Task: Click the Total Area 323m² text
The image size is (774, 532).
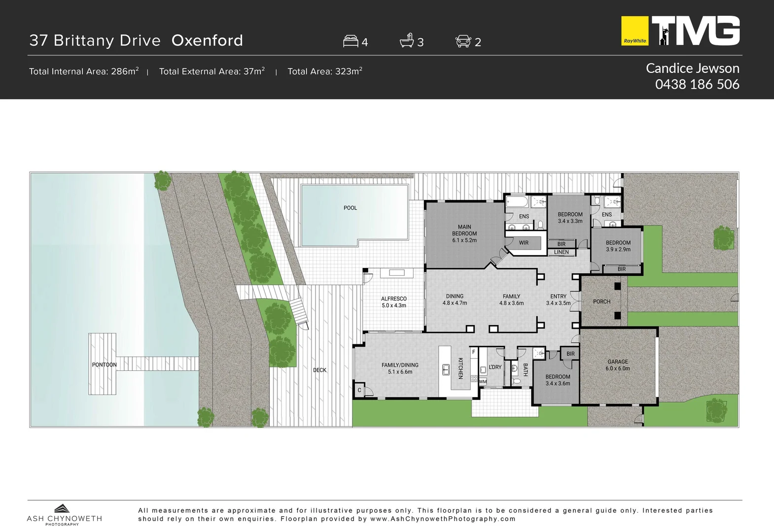Action: coord(325,71)
